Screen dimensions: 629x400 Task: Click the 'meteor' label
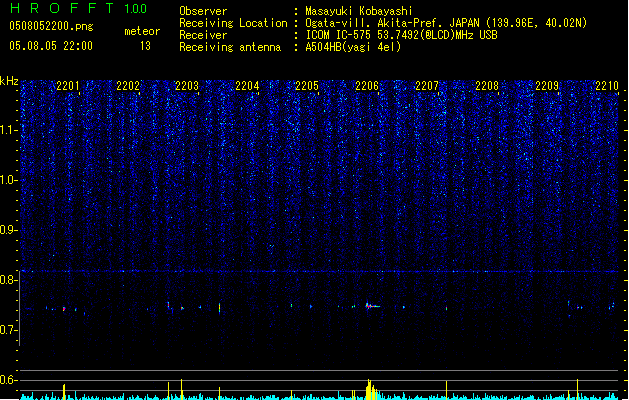tap(142, 31)
